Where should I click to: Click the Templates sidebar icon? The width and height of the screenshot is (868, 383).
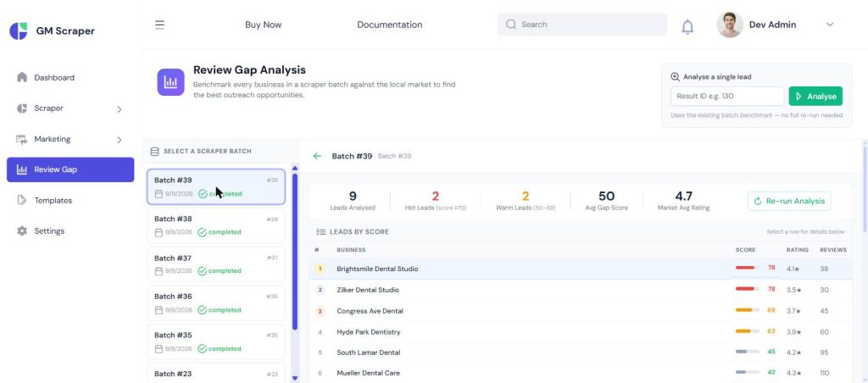pyautogui.click(x=21, y=200)
